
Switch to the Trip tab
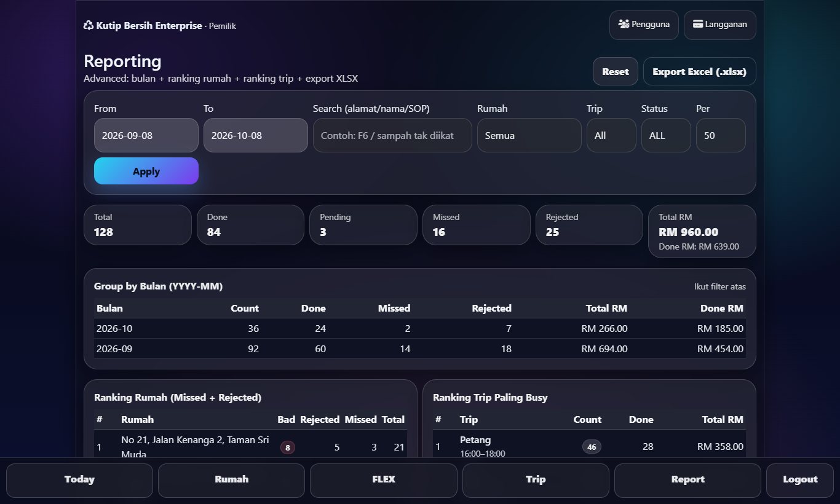coord(536,480)
